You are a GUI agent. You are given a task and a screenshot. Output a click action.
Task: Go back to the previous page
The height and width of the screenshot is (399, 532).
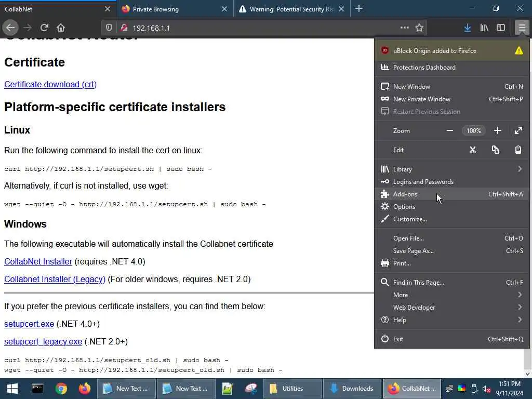[x=10, y=28]
